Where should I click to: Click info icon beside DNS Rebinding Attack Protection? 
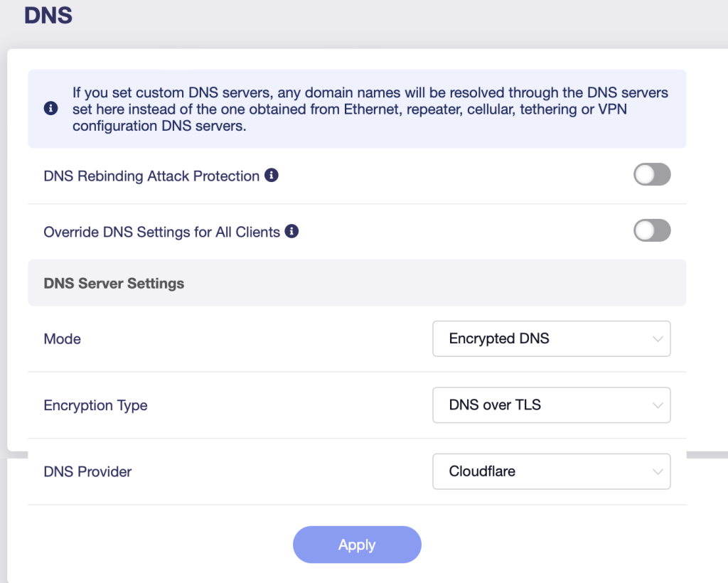[x=271, y=175]
